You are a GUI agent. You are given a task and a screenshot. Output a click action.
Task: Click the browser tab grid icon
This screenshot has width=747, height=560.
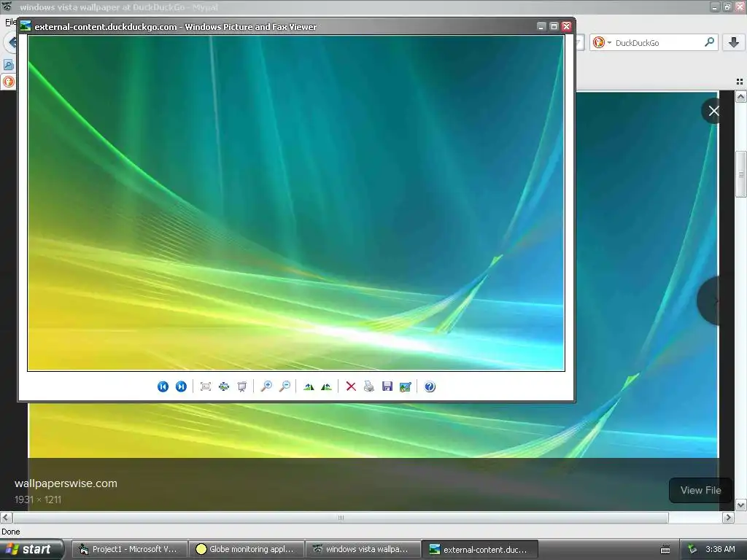tap(740, 82)
